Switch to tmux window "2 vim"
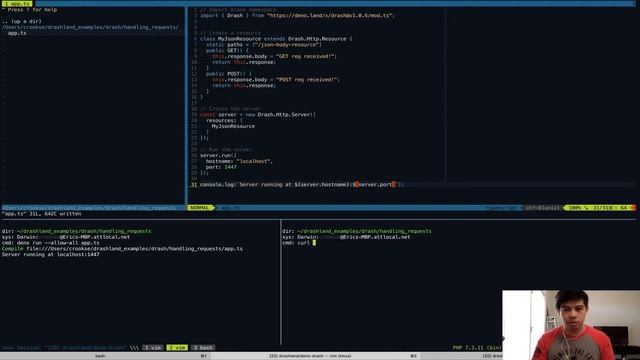The image size is (640, 360). pos(177,348)
